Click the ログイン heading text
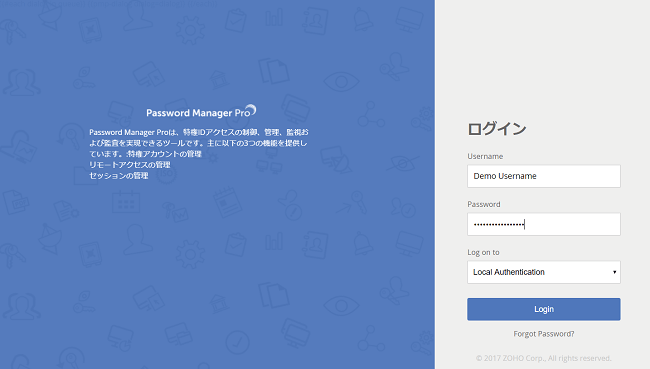This screenshot has width=650, height=369. tap(497, 129)
